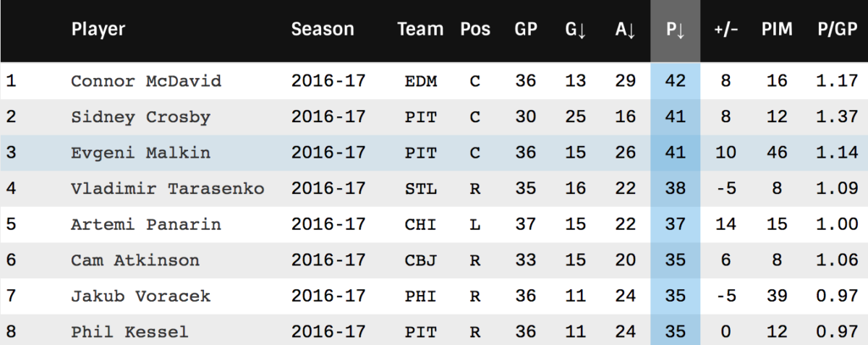The height and width of the screenshot is (345, 868).
Task: Select the Pos column header
Action: [x=475, y=30]
